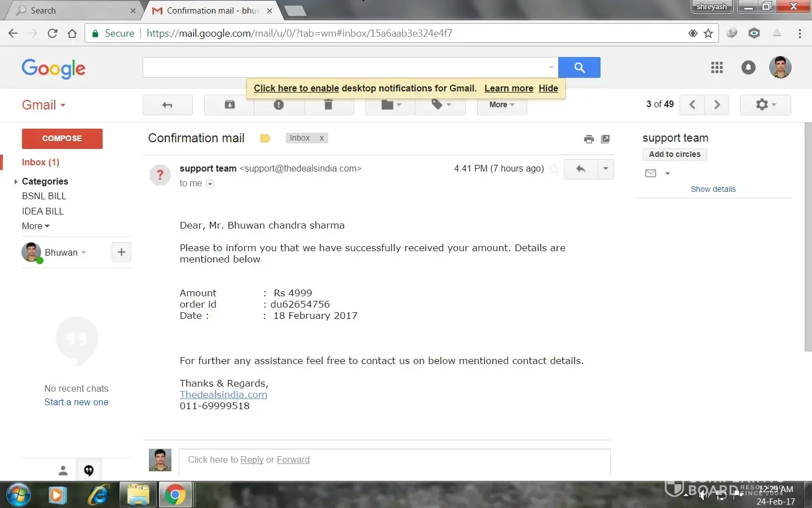Reload the page in browser
Image resolution: width=812 pixels, height=508 pixels.
coord(52,33)
